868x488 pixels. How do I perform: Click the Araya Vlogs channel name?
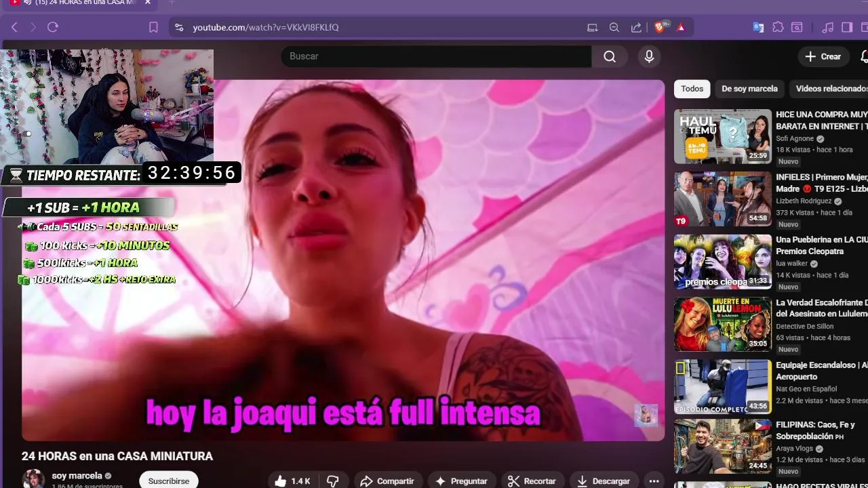coord(795,449)
